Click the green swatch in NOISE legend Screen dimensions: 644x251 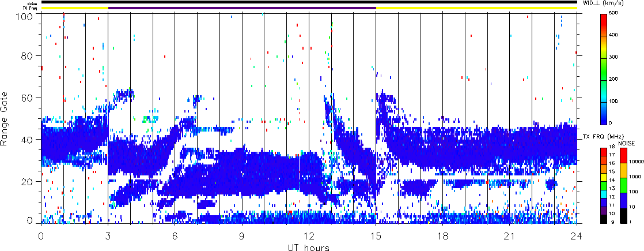click(x=624, y=186)
